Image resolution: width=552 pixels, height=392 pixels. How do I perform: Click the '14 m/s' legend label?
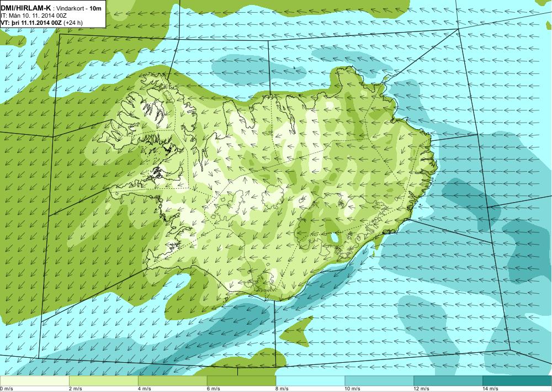[x=491, y=389]
